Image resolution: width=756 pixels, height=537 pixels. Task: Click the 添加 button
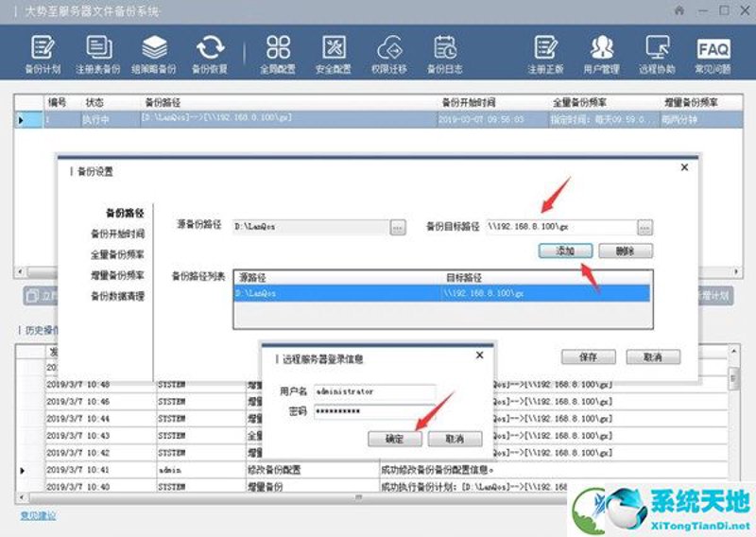pyautogui.click(x=565, y=251)
